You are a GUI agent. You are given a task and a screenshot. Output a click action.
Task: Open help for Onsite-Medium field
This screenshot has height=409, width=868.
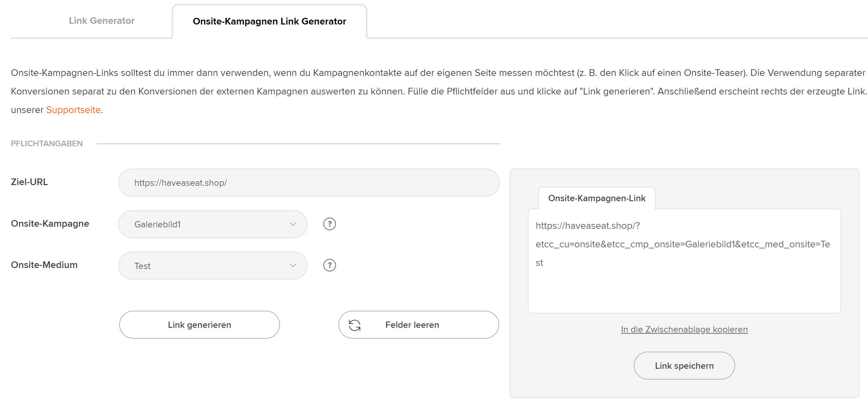tap(329, 265)
